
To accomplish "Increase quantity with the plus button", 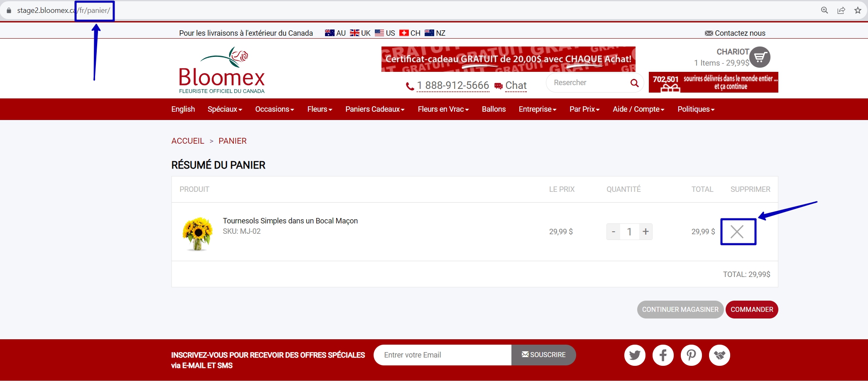I will click(645, 232).
